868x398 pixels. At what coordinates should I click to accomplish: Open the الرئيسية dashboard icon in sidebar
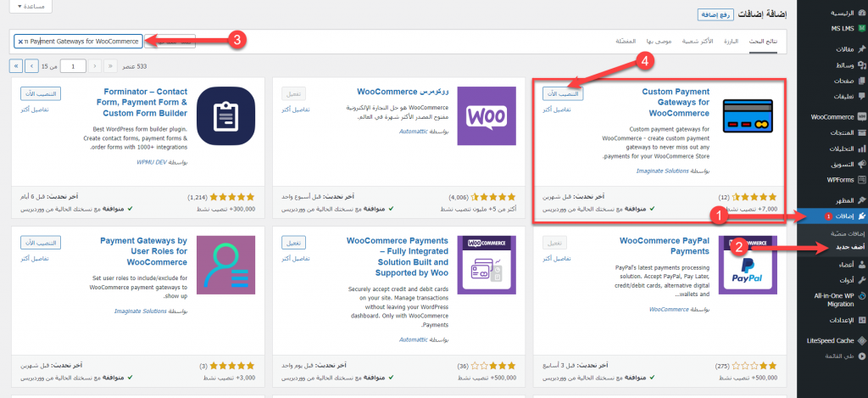tap(861, 12)
